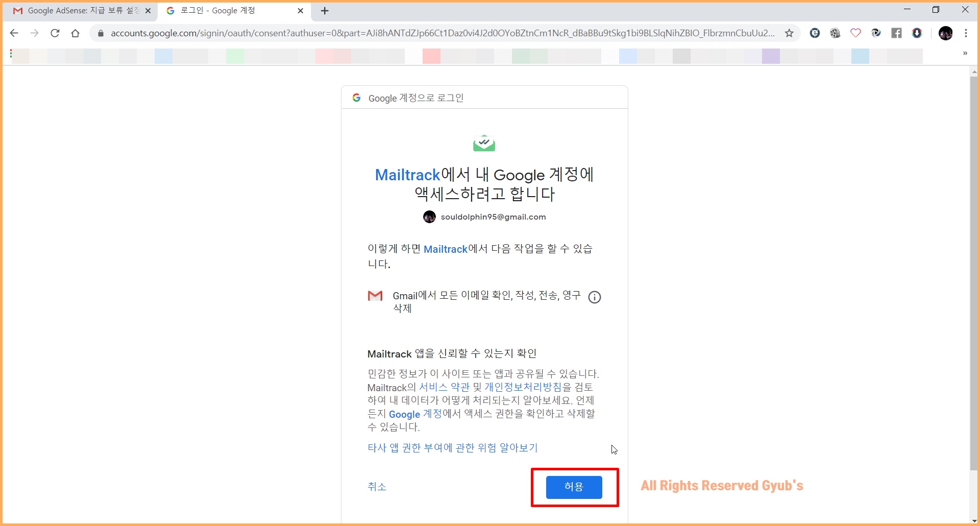Restore down the browser window
The height and width of the screenshot is (526, 980).
pyautogui.click(x=936, y=10)
